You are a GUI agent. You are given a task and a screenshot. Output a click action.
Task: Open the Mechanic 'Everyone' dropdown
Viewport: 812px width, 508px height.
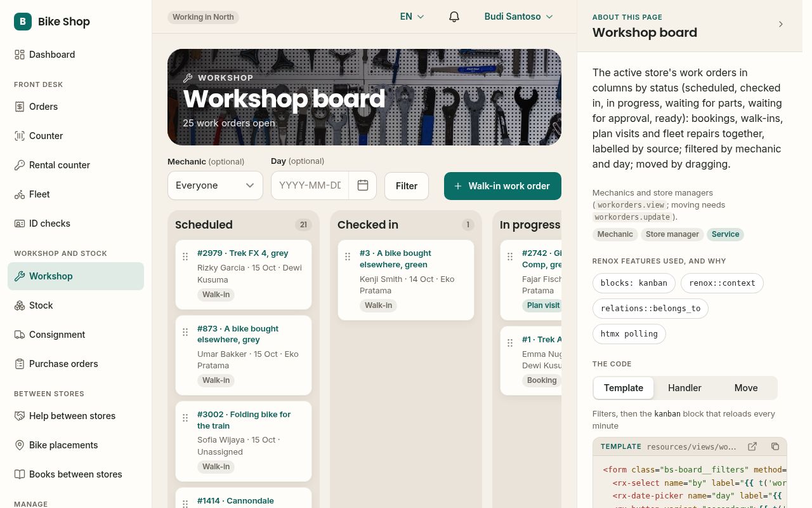coord(215,185)
